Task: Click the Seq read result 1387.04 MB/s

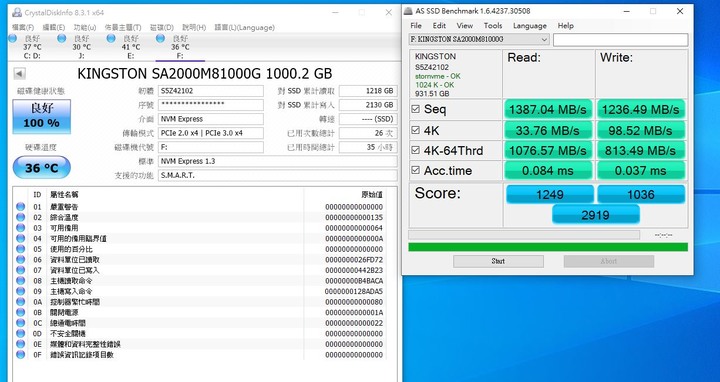Action: coord(548,110)
